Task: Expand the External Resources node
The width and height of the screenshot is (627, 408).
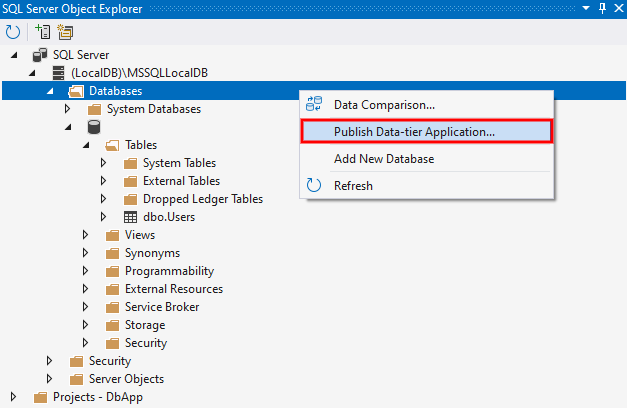Action: [x=85, y=289]
